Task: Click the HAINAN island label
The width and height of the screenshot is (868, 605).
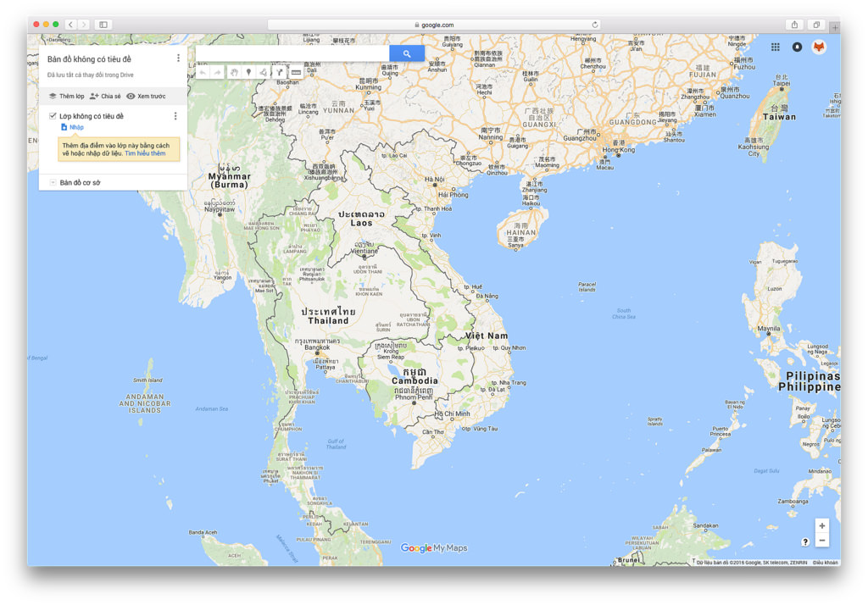Action: (521, 232)
